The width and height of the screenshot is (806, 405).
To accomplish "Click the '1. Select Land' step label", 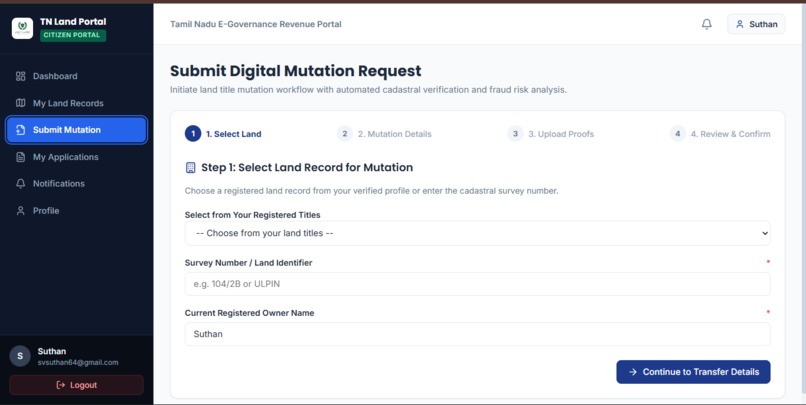I will pos(233,134).
